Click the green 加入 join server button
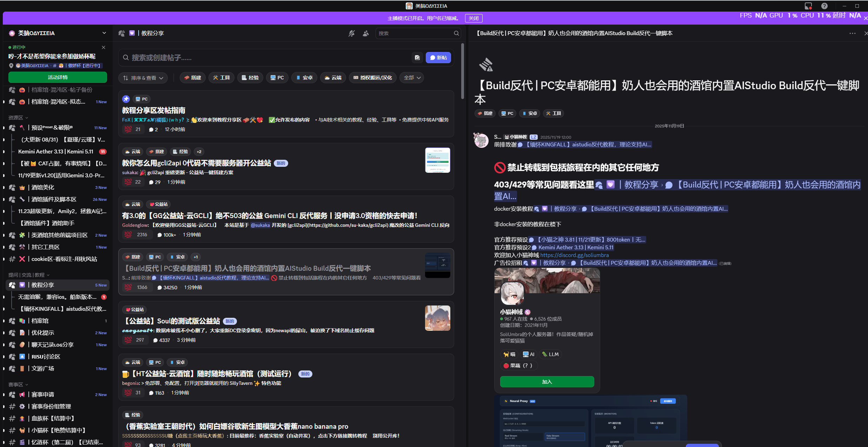This screenshot has width=868, height=447. click(x=546, y=382)
